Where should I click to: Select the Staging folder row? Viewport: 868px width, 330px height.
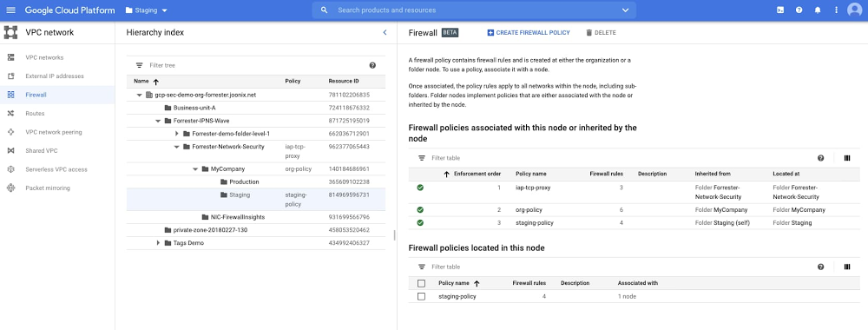(256, 200)
